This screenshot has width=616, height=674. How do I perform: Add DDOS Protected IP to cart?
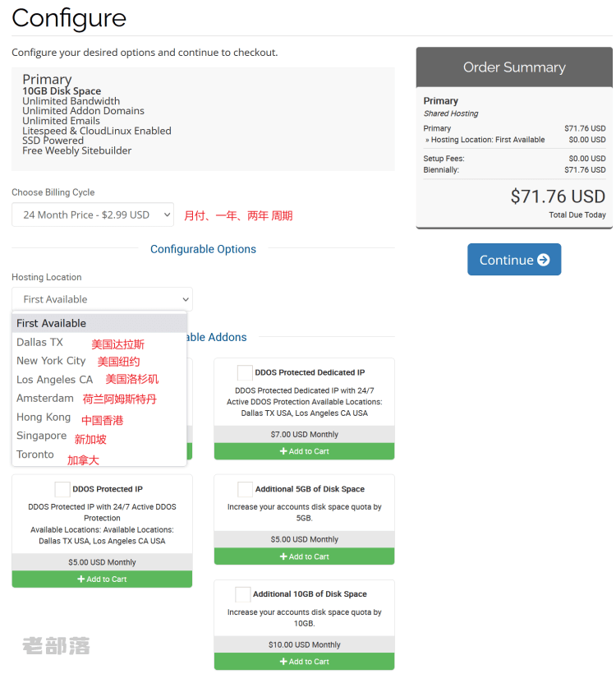coord(102,579)
